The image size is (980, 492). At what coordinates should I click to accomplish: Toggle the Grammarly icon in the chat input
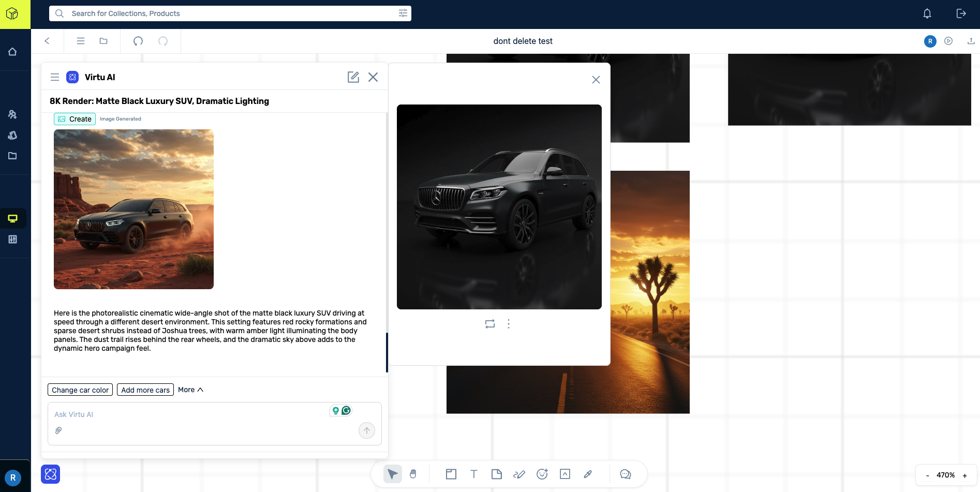click(345, 410)
